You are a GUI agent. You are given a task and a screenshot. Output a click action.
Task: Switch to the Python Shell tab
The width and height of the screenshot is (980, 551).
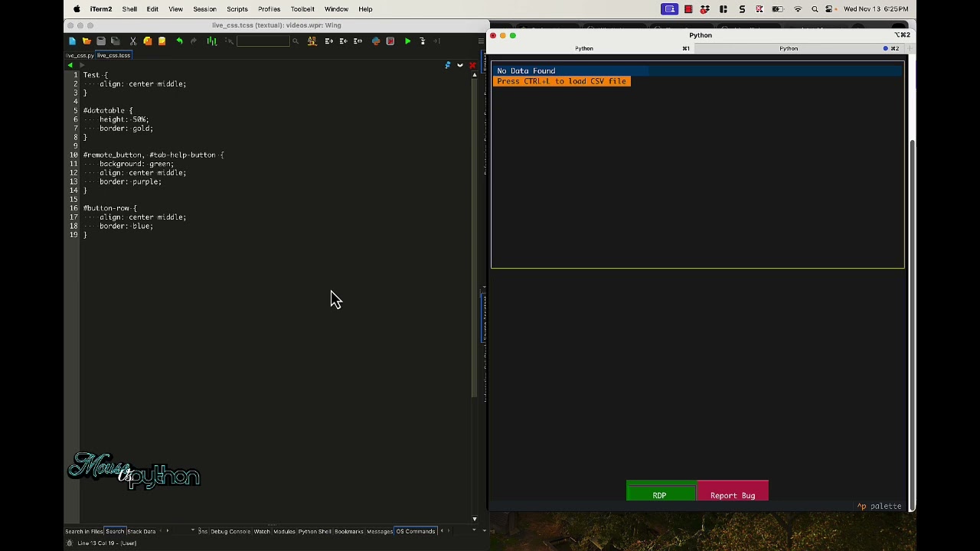(314, 532)
